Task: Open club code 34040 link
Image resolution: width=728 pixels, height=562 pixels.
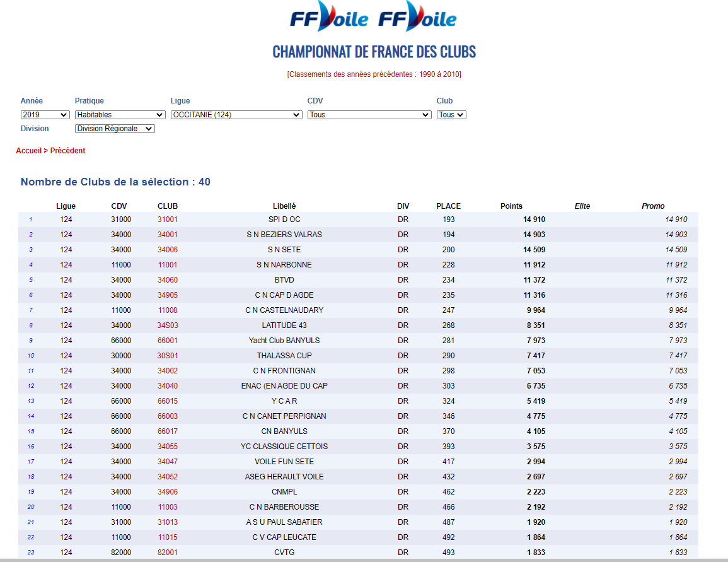Action: 168,386
